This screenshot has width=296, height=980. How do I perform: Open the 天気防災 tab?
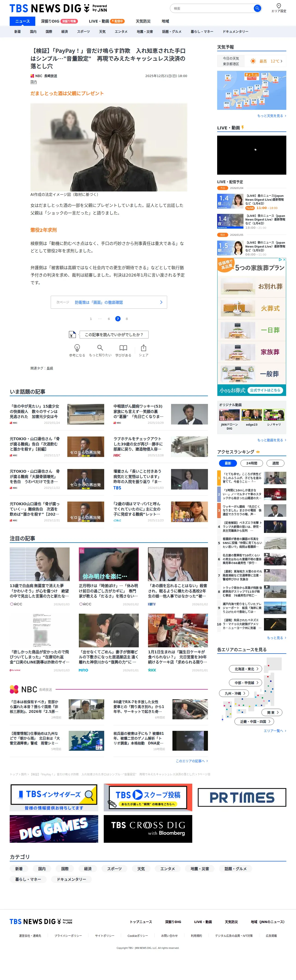pyautogui.click(x=143, y=21)
